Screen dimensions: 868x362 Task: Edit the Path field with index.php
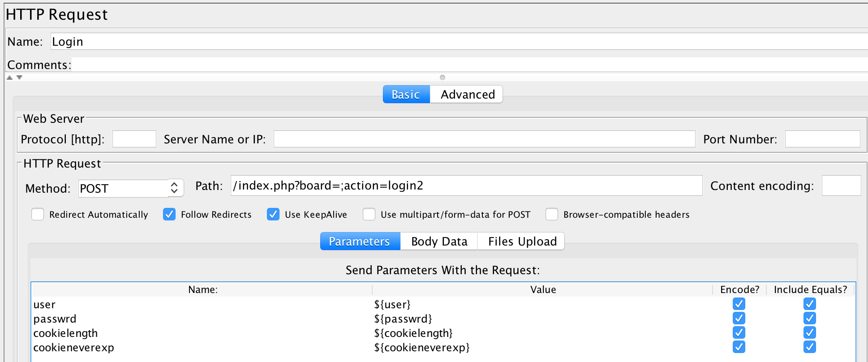coord(466,186)
